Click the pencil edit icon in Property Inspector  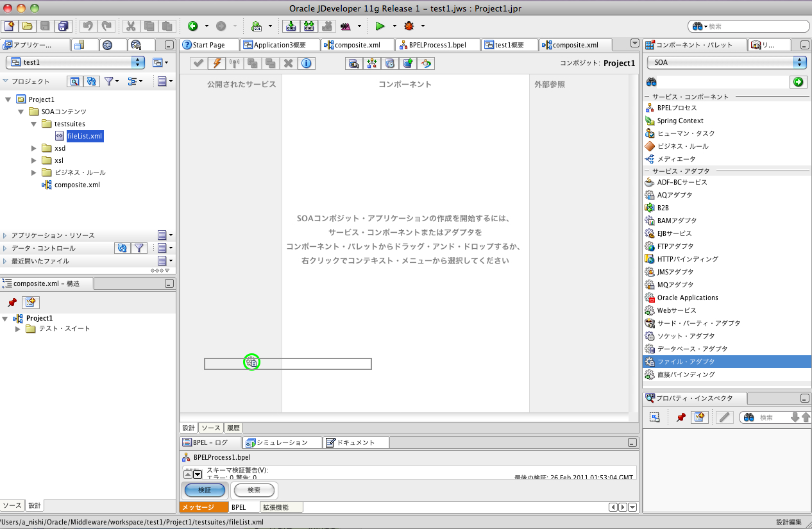pyautogui.click(x=724, y=417)
